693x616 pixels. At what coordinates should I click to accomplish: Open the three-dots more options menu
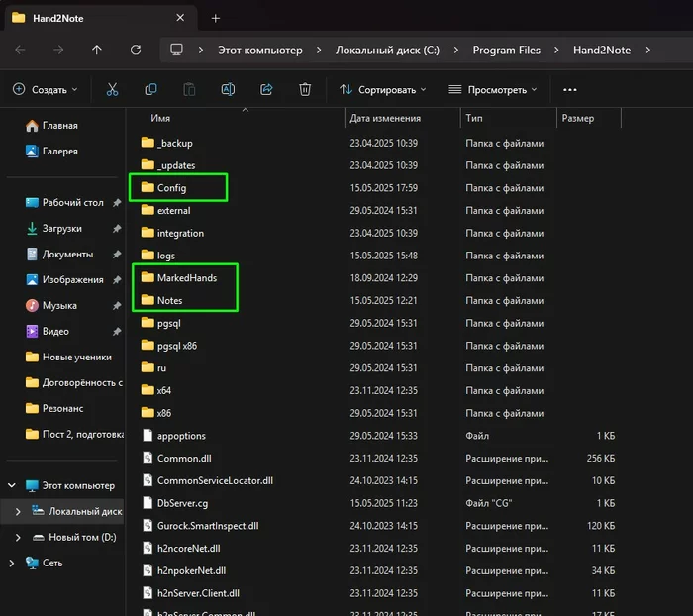(569, 90)
